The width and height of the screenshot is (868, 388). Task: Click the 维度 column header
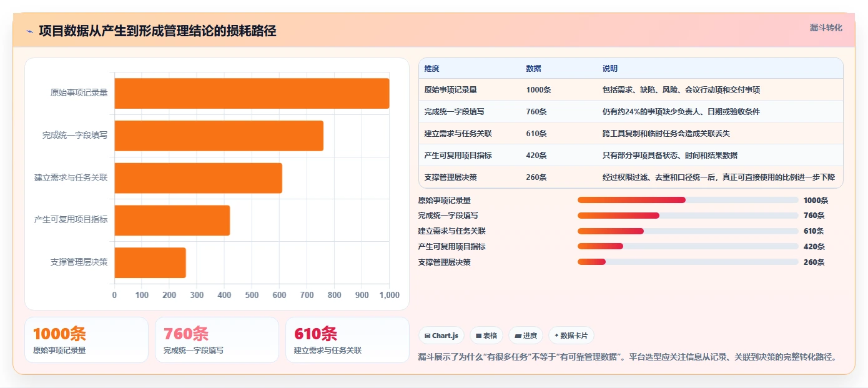pos(432,69)
